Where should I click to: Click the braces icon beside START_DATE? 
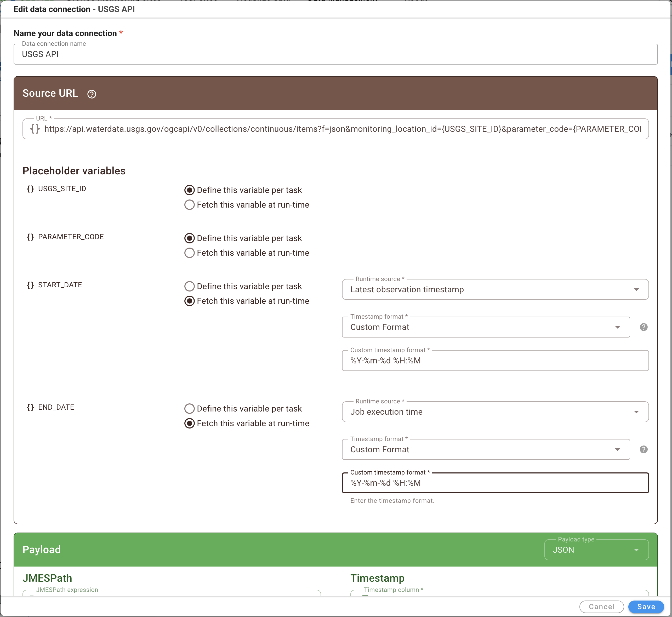point(30,285)
